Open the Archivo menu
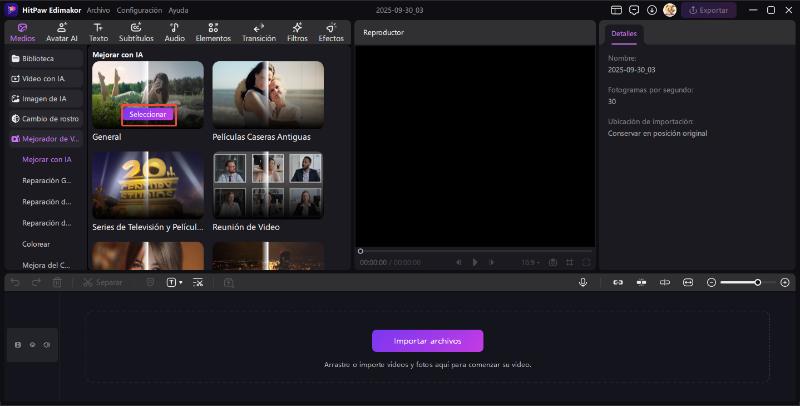The width and height of the screenshot is (800, 406). coord(98,10)
